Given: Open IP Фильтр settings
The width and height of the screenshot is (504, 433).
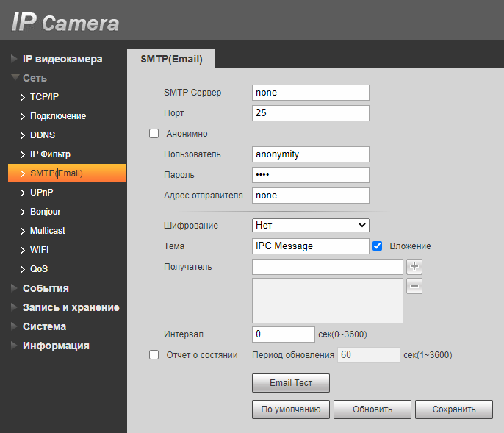Looking at the screenshot, I should [50, 154].
